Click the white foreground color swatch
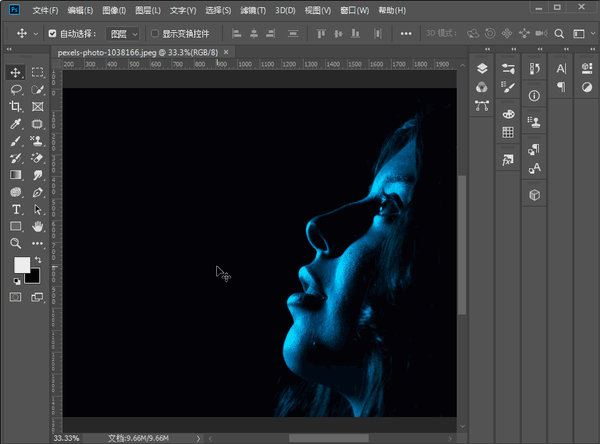Image resolution: width=600 pixels, height=444 pixels. [x=21, y=265]
